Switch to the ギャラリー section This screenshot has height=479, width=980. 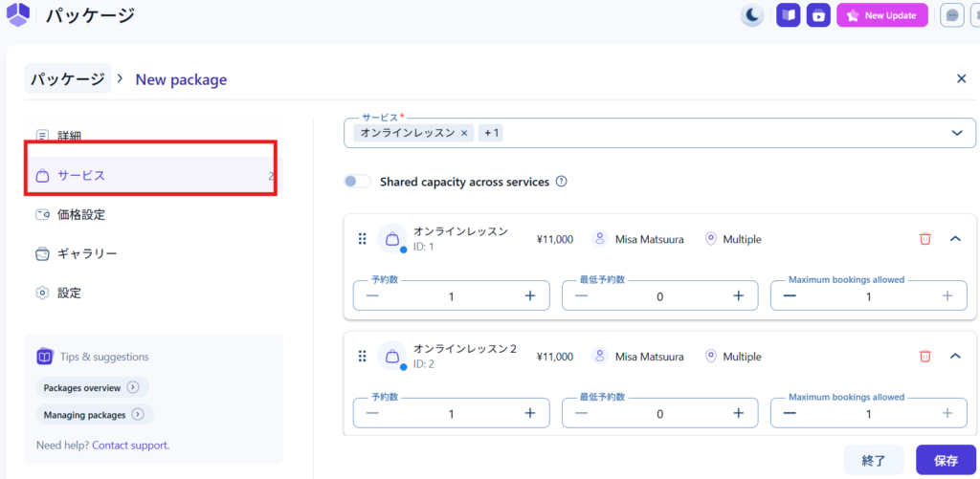coord(86,254)
